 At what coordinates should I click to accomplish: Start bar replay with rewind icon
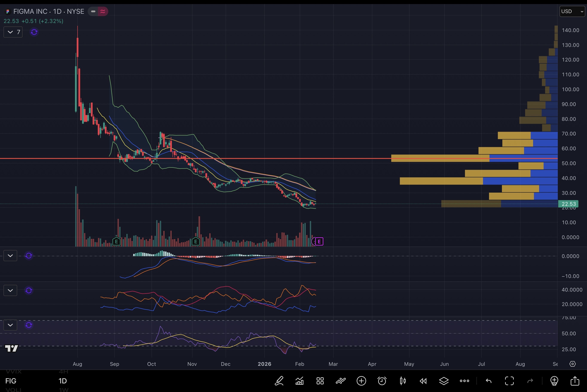click(x=423, y=381)
